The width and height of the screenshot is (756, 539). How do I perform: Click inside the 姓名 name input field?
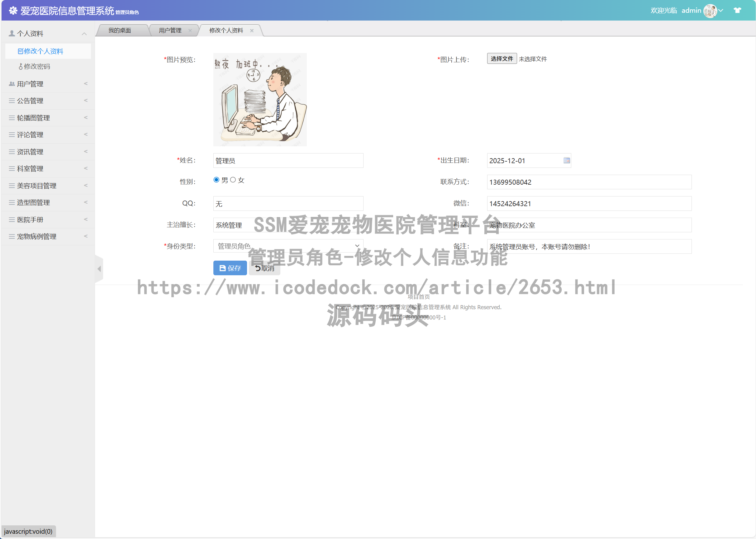[288, 160]
